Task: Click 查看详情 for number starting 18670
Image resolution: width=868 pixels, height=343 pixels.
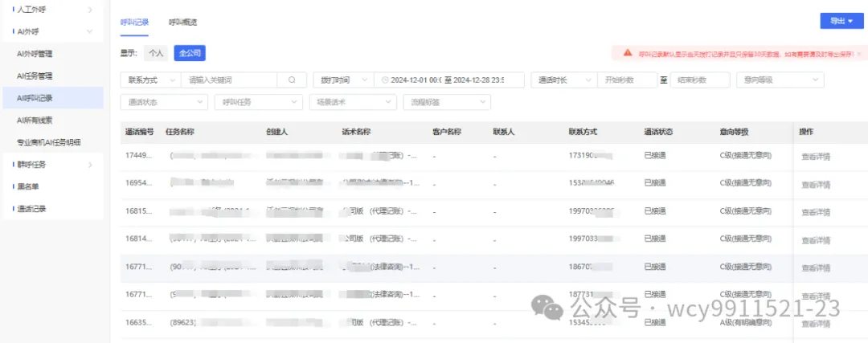Action: [x=816, y=267]
